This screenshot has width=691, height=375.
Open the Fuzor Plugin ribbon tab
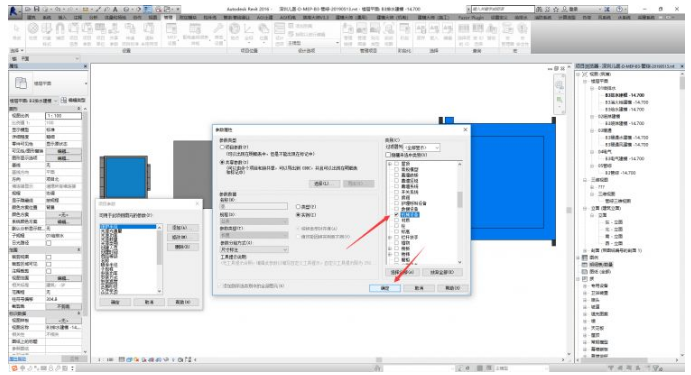click(471, 17)
